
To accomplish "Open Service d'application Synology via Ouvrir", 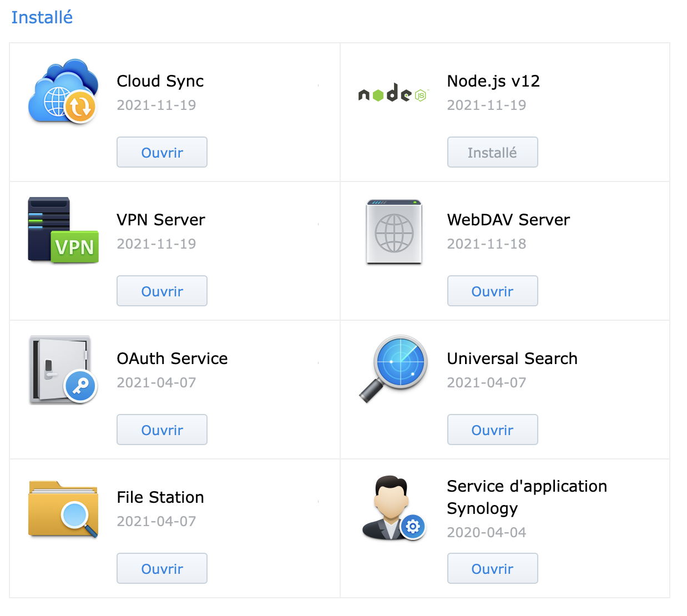I will (x=492, y=569).
